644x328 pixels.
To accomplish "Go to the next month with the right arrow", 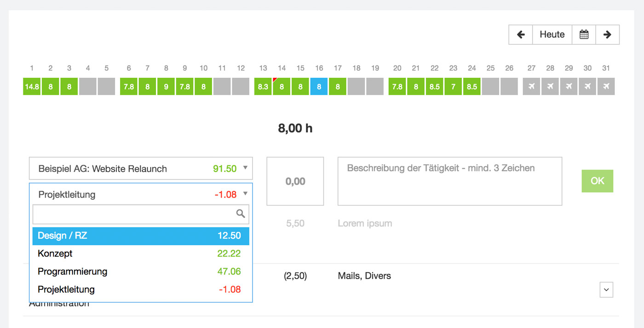I will click(607, 35).
